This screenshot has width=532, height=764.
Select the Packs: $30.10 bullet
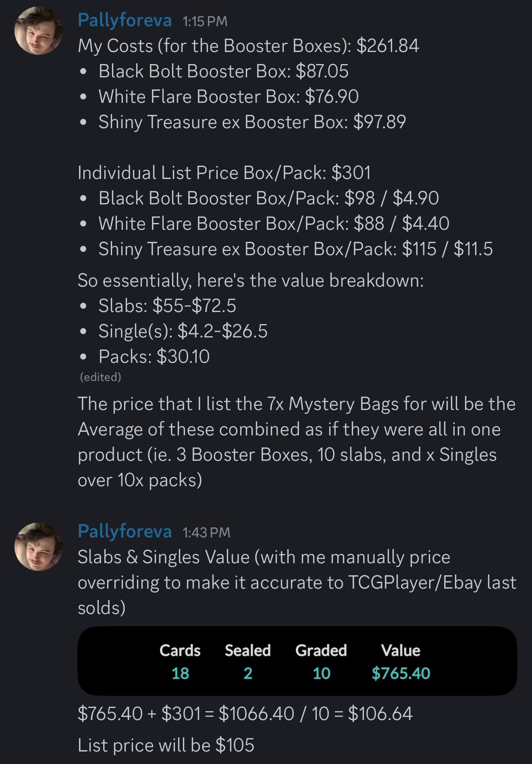tap(154, 356)
